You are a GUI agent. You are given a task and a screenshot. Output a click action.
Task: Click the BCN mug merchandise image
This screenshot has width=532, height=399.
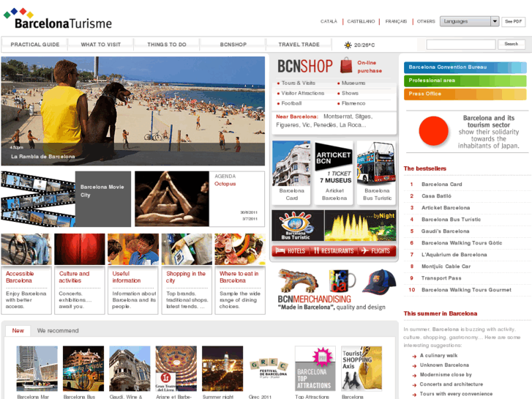342,281
